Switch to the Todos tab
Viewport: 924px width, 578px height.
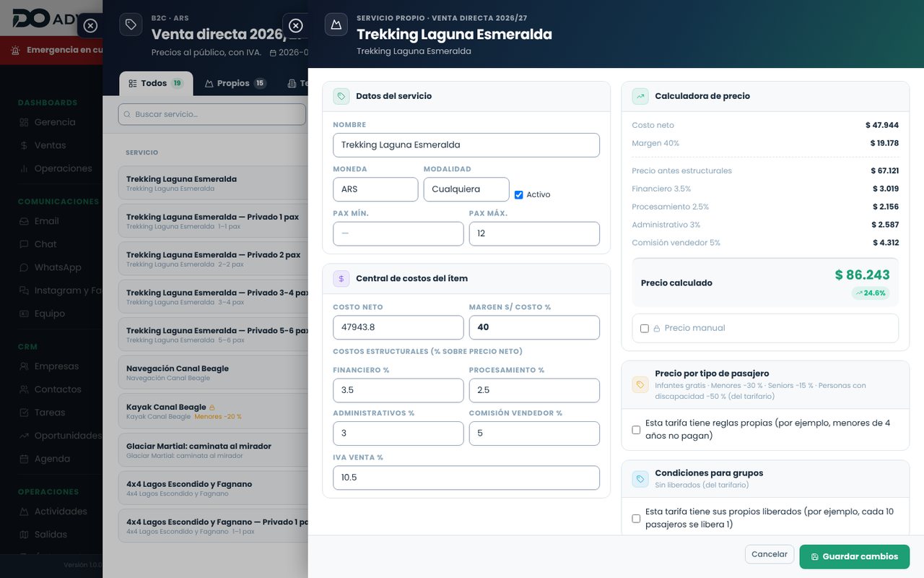156,83
